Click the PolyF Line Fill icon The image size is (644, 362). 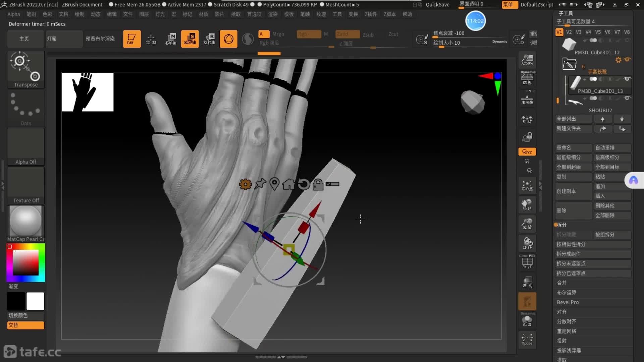pos(527,261)
